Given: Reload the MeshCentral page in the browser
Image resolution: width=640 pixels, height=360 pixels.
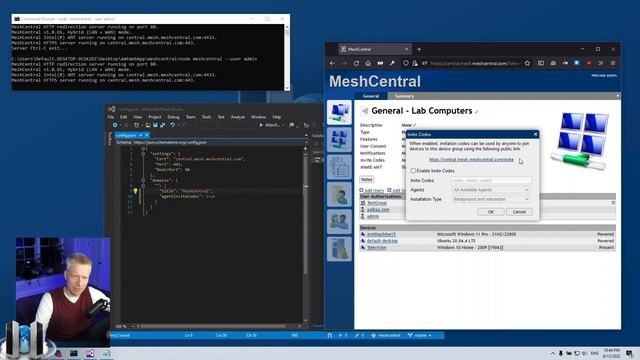Looking at the screenshot, I should 356,63.
